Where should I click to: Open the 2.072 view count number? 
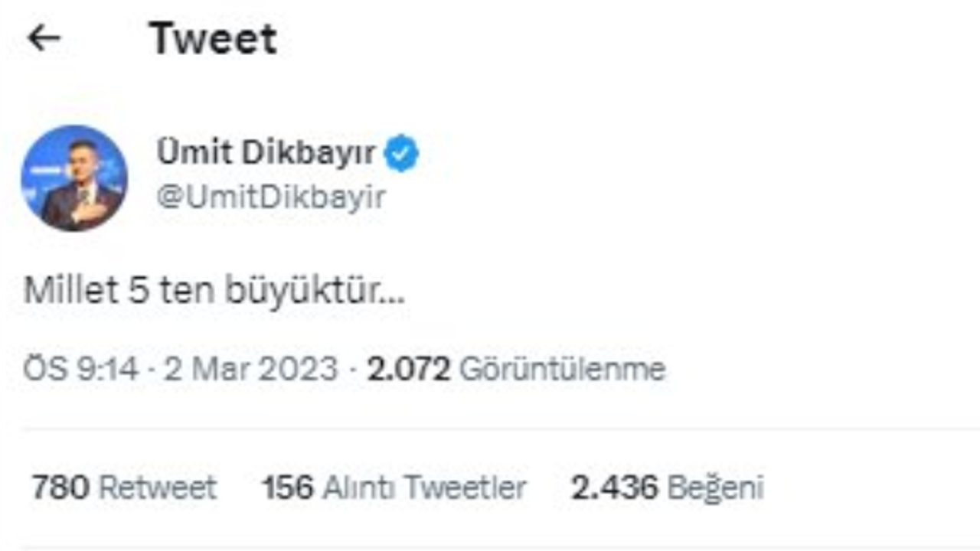pyautogui.click(x=409, y=370)
